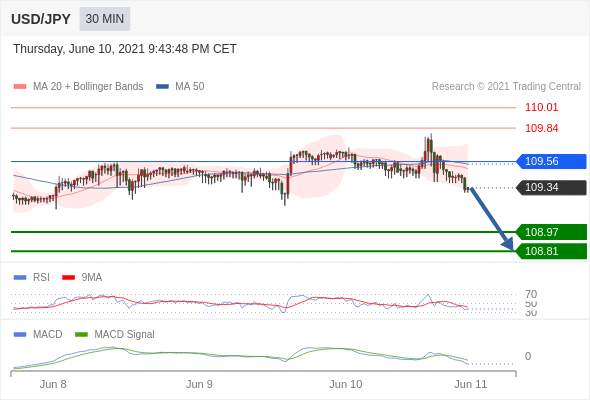Click the Jun 10 date axis label
The image size is (590, 400).
[x=346, y=384]
